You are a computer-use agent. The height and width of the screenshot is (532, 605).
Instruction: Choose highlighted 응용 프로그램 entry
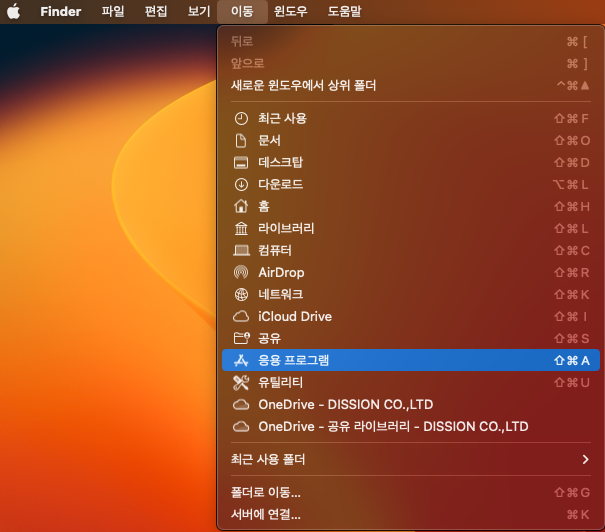411,360
